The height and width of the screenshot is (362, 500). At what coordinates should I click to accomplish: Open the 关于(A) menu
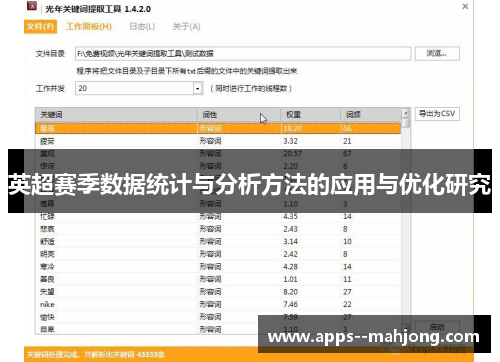coord(186,27)
